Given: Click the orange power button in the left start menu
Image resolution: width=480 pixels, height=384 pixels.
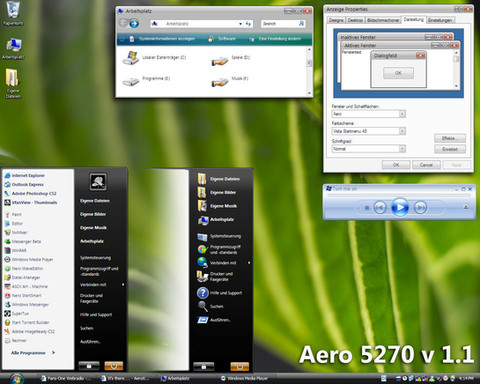Looking at the screenshot, I should 114,366.
